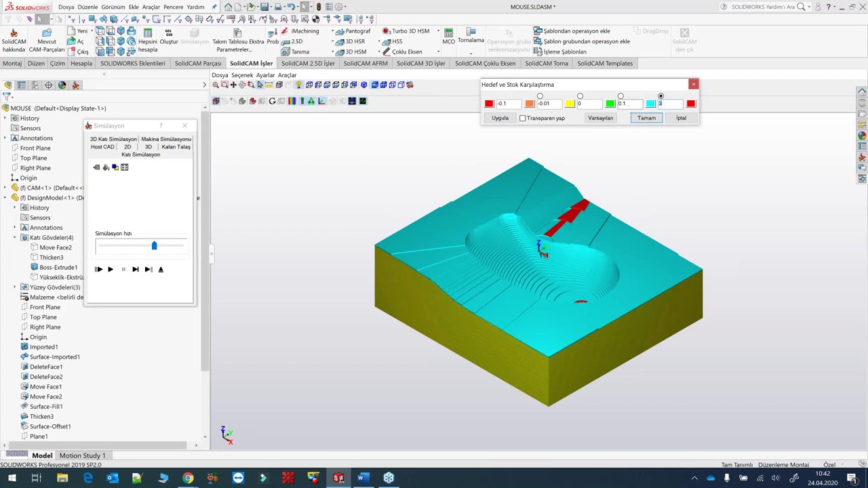Click the overlapping squares icon in simulation toolbar

click(x=115, y=167)
